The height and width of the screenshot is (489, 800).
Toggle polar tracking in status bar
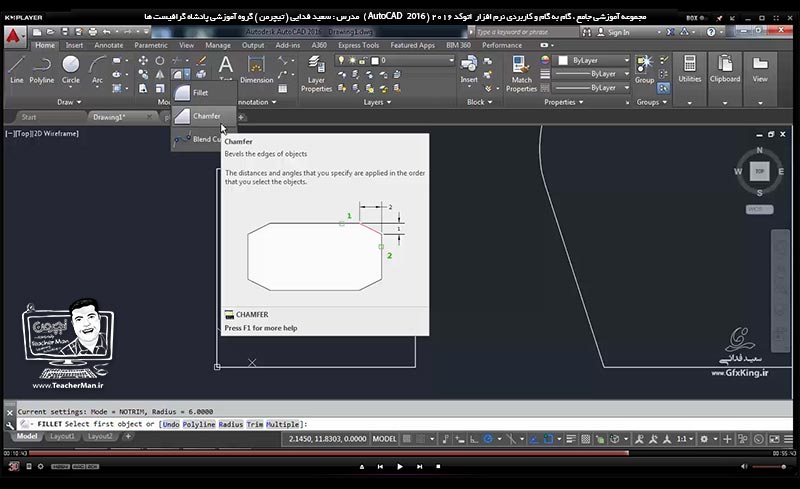click(x=488, y=439)
